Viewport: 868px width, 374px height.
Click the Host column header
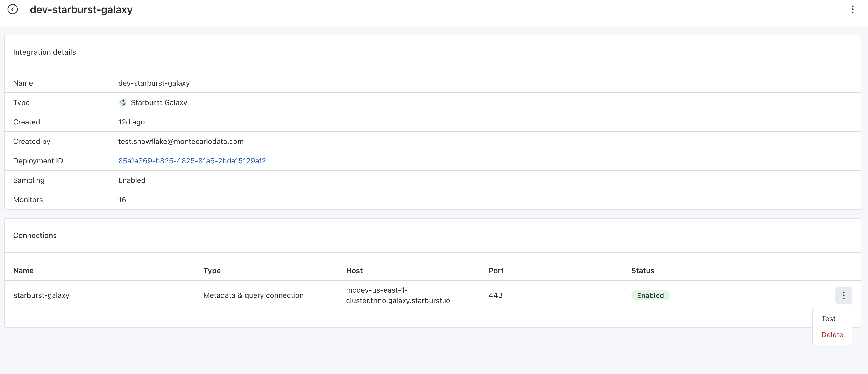click(354, 271)
